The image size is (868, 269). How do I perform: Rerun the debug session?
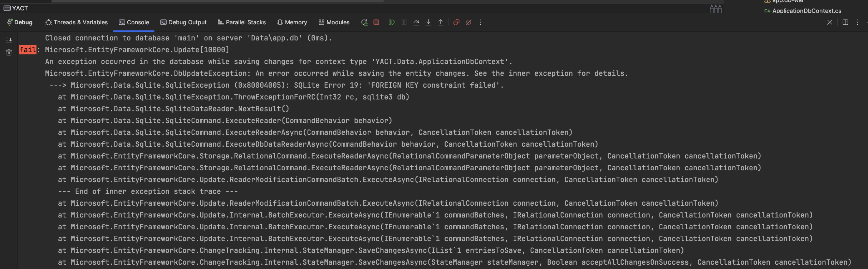click(364, 22)
